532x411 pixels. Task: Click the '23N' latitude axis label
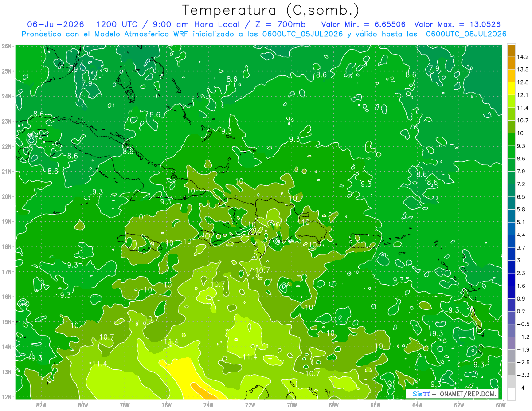pyautogui.click(x=6, y=121)
